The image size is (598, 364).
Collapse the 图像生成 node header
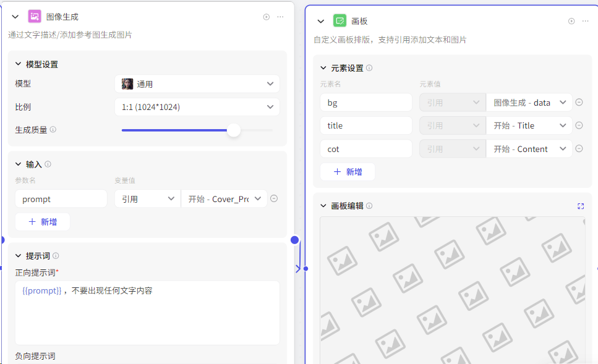click(x=15, y=16)
